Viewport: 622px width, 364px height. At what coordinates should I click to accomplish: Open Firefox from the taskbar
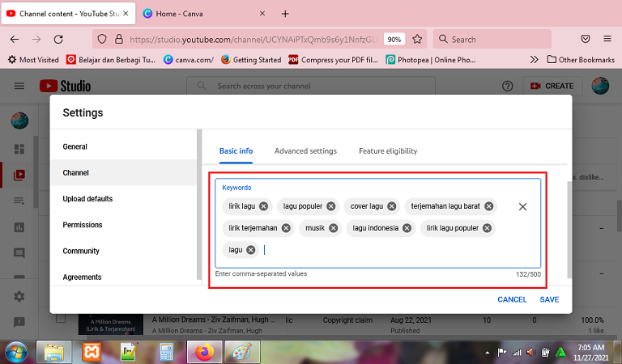pyautogui.click(x=204, y=352)
